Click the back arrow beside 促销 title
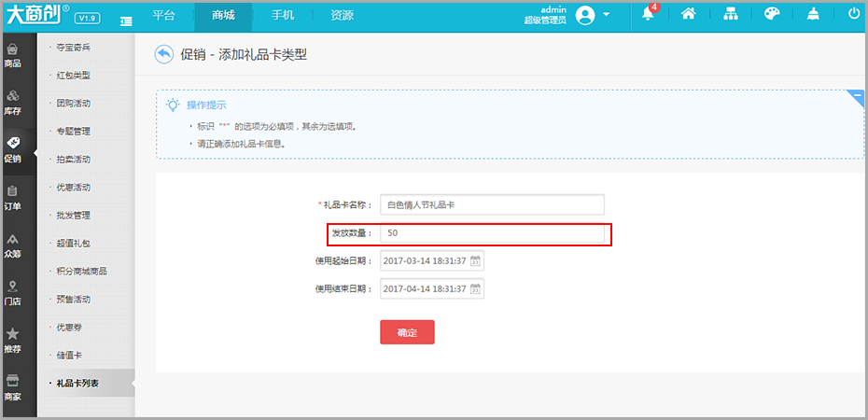The image size is (868, 420). pos(164,54)
